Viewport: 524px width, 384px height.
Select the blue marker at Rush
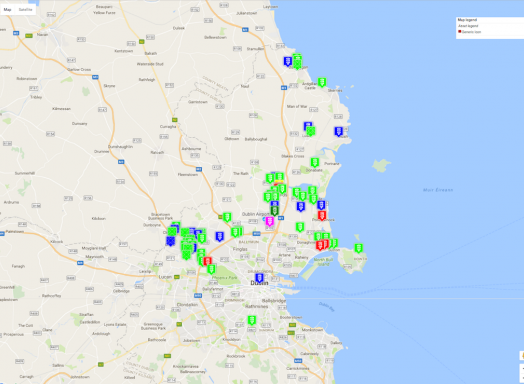(x=339, y=131)
